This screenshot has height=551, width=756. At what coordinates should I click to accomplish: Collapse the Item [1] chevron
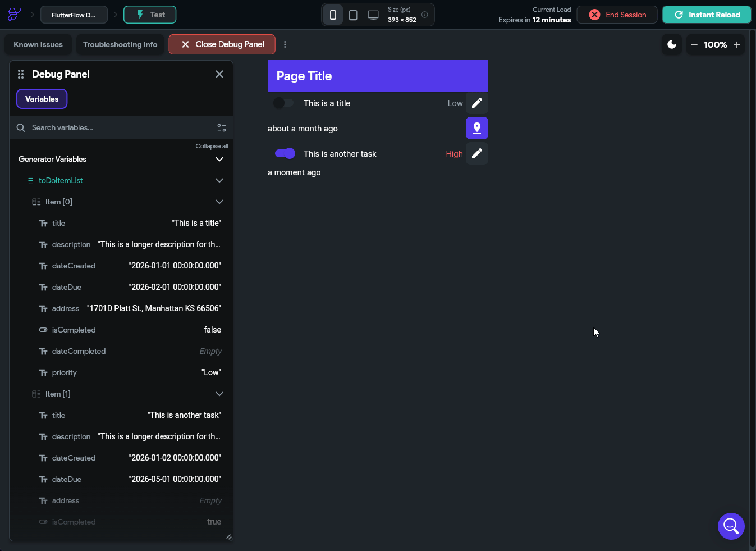[219, 394]
